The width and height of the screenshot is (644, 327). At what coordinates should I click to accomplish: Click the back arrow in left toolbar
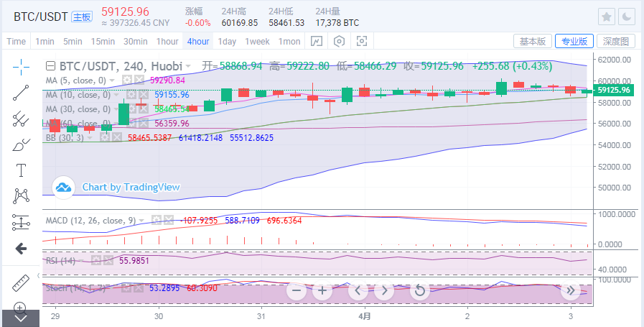(20, 249)
